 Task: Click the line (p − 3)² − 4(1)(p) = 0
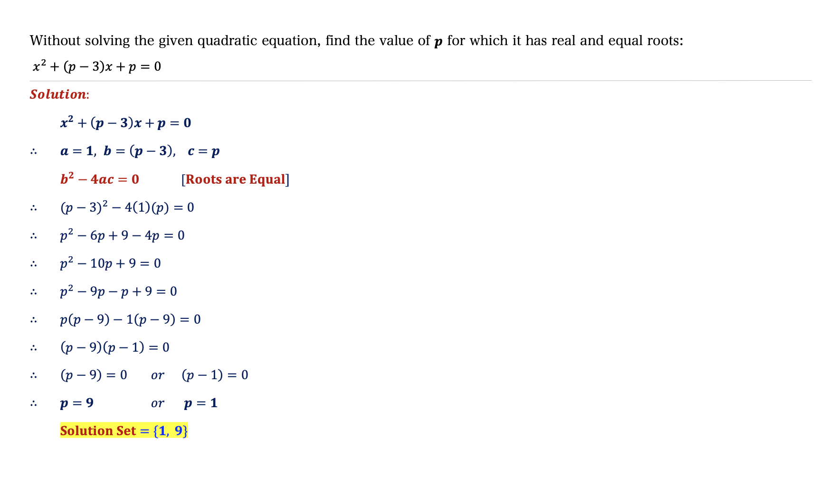pos(127,207)
